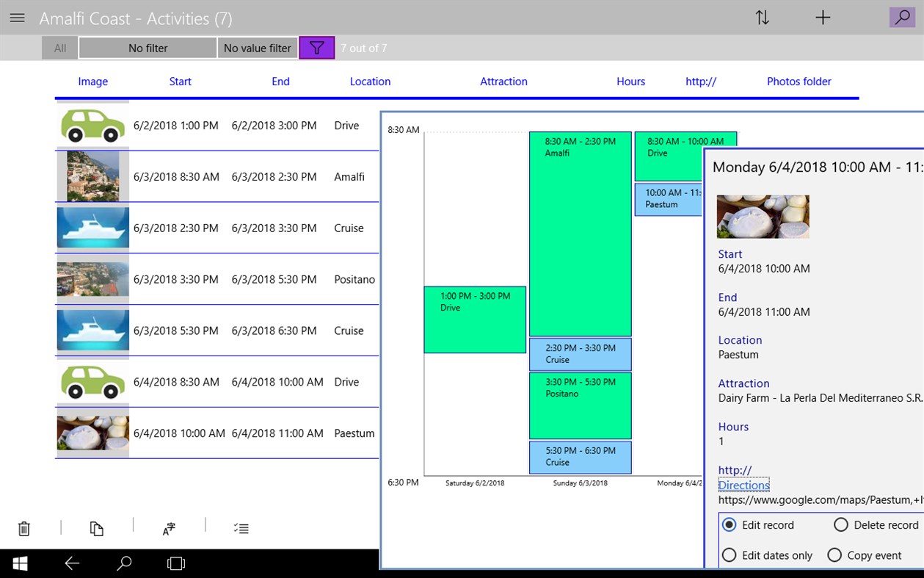Select the Amalfi 8:30 AM calendar block
The width and height of the screenshot is (924, 578).
[x=580, y=235]
